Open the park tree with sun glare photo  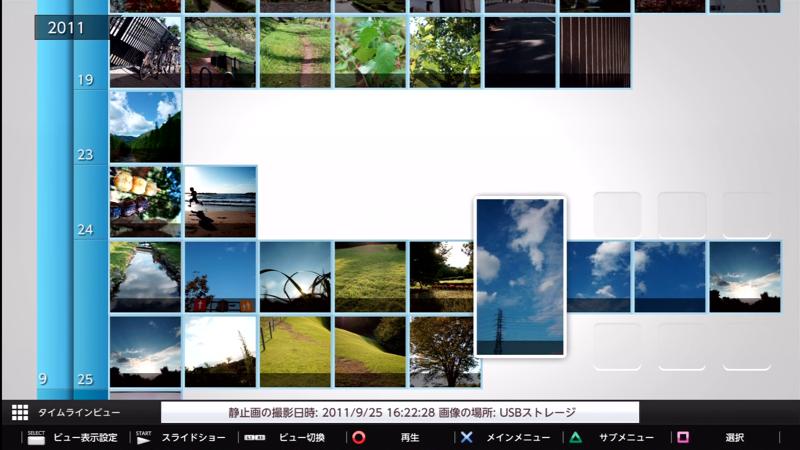442,277
